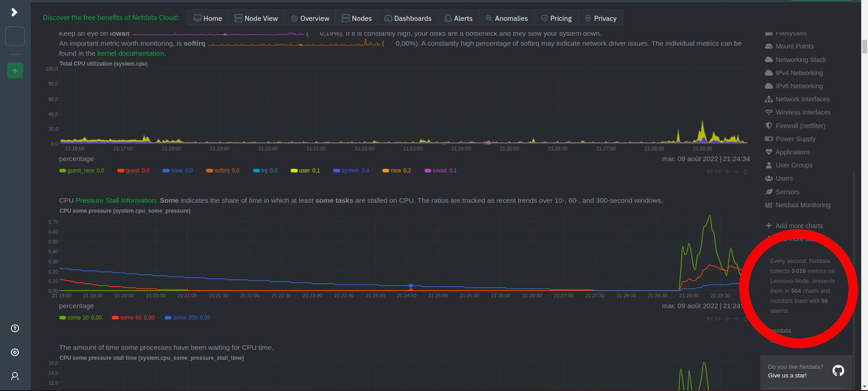Rewind the Total CPU utilization chart

709,172
